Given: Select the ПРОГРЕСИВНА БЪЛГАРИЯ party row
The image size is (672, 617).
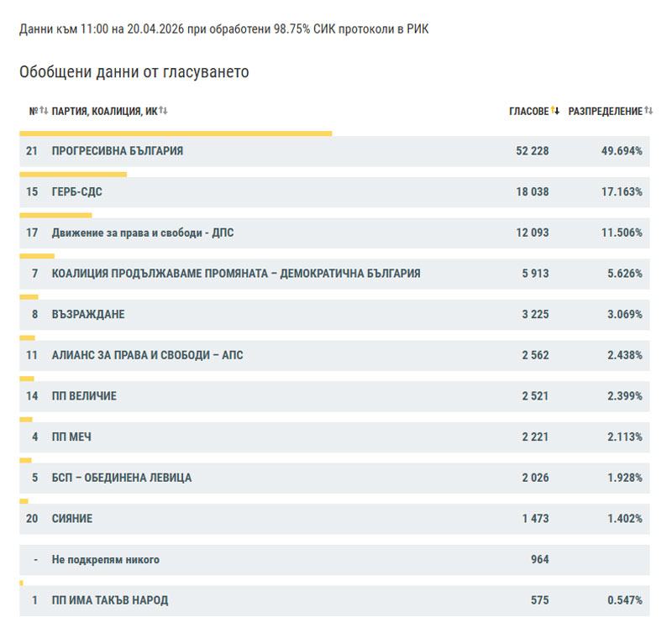Looking at the screenshot, I should point(117,152).
